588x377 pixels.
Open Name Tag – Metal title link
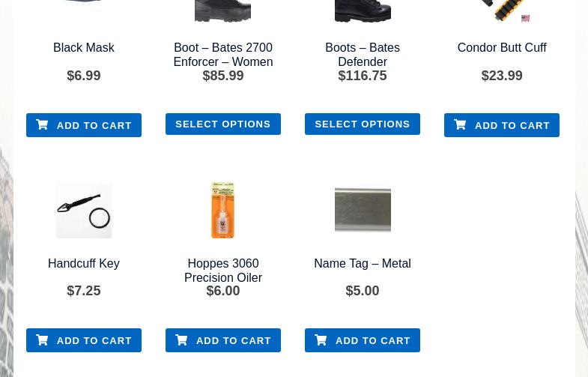pyautogui.click(x=363, y=264)
